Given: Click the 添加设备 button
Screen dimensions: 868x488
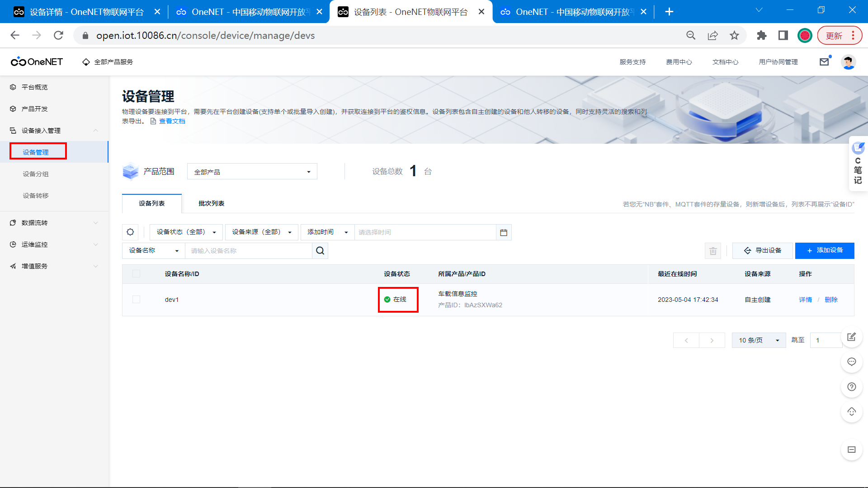Looking at the screenshot, I should click(x=825, y=251).
